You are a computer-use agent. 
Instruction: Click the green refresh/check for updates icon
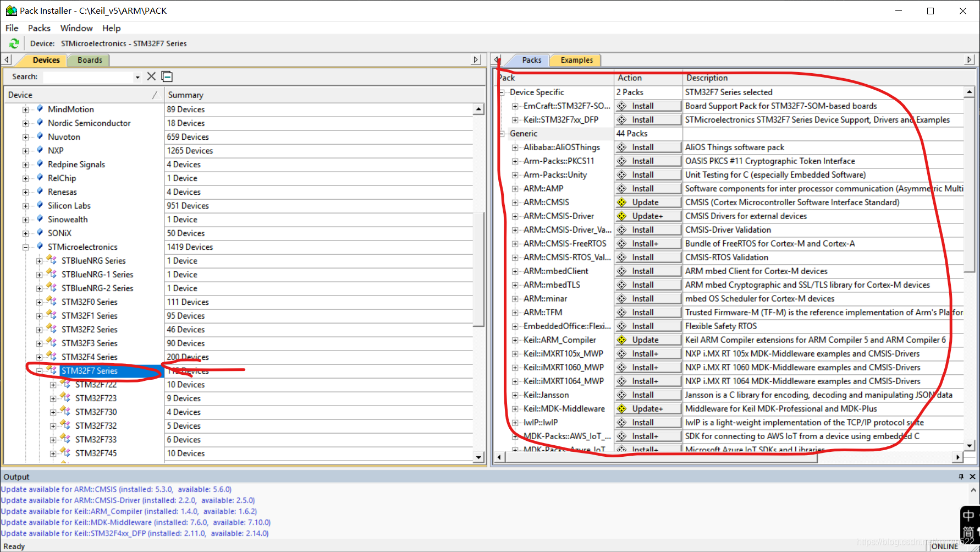pyautogui.click(x=14, y=43)
